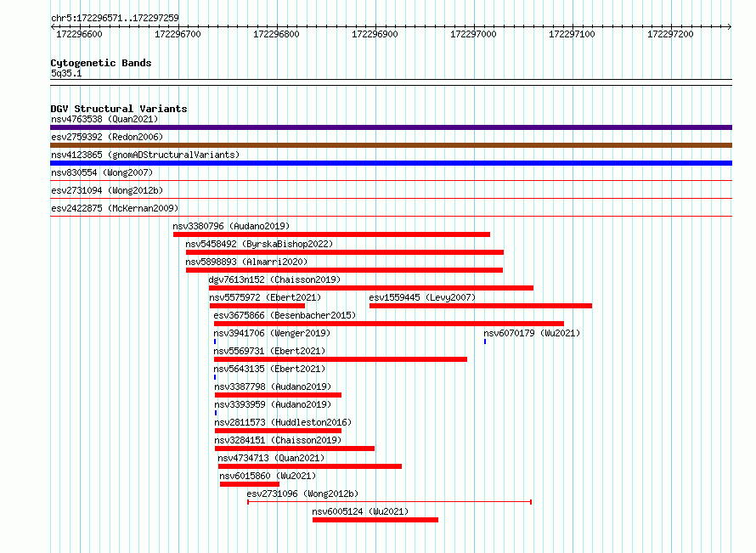Click the nsv3380796 (Audano2019) red bar
The height and width of the screenshot is (553, 756).
pos(332,234)
